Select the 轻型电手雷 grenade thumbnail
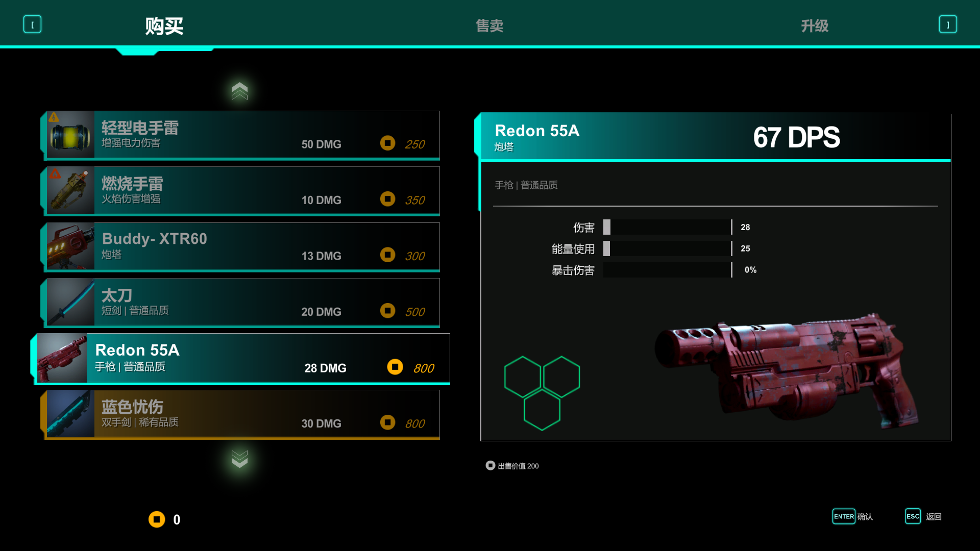980x551 pixels. pyautogui.click(x=70, y=135)
